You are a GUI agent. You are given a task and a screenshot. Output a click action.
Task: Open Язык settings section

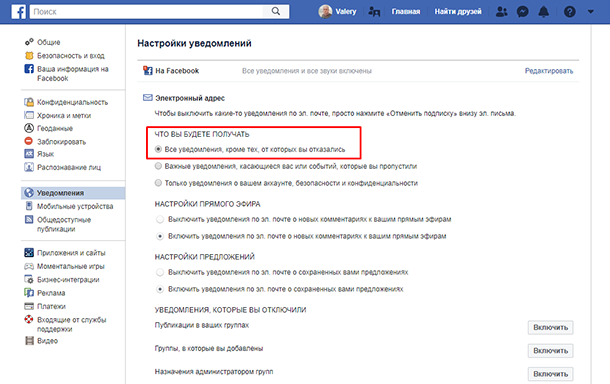coord(46,154)
